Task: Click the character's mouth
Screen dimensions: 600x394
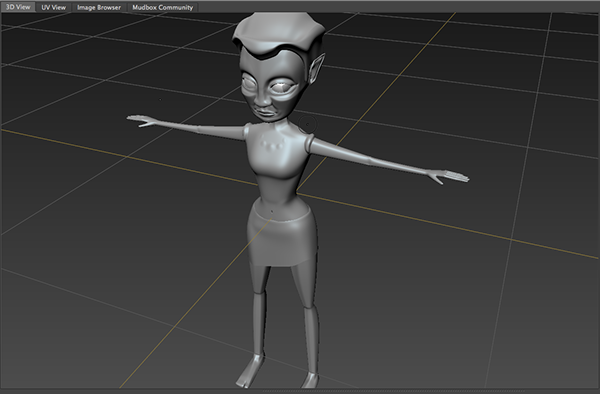Action: [x=266, y=112]
